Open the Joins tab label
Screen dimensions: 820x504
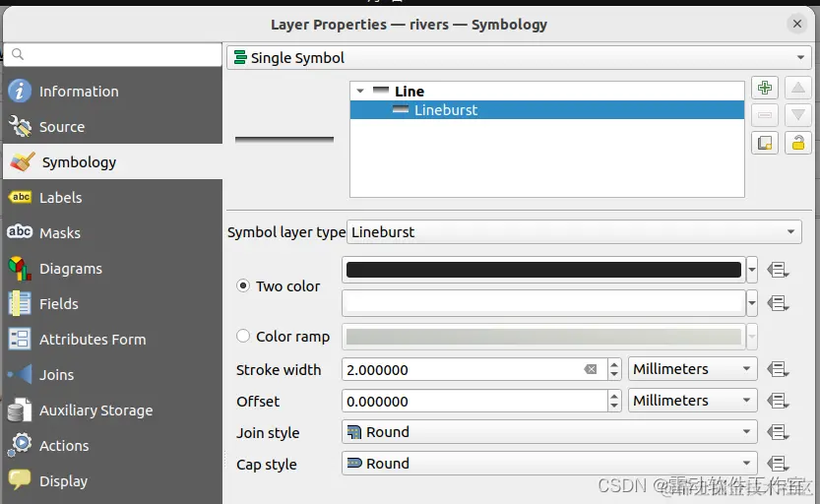tap(56, 375)
